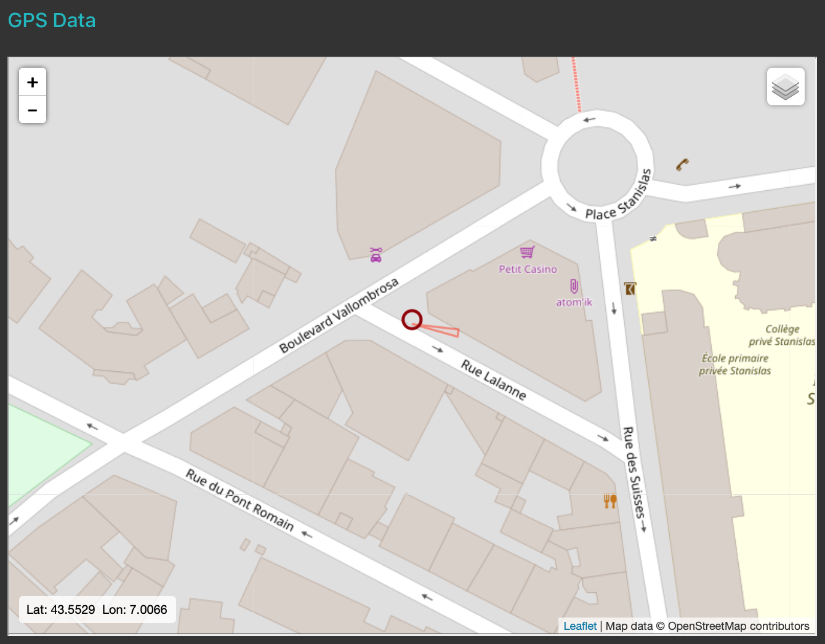Image resolution: width=825 pixels, height=644 pixels.
Task: Click the Boulevard Vallombrosa street label
Action: (339, 315)
